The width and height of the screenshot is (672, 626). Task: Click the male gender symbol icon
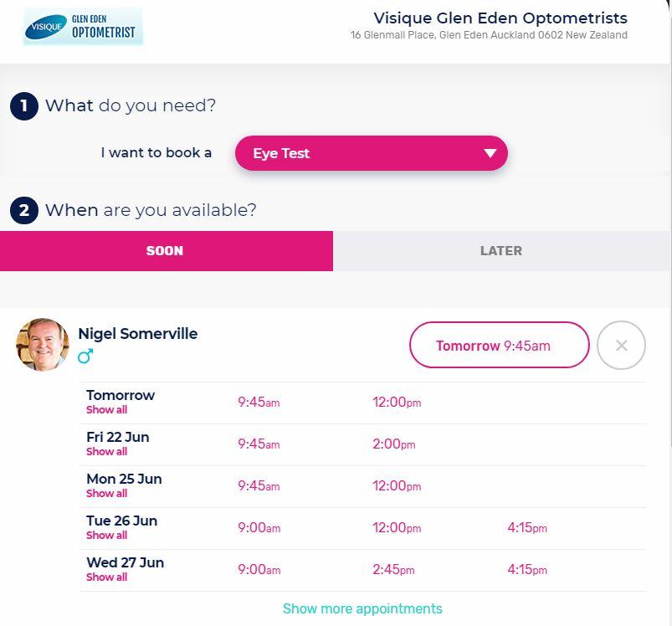click(x=85, y=357)
